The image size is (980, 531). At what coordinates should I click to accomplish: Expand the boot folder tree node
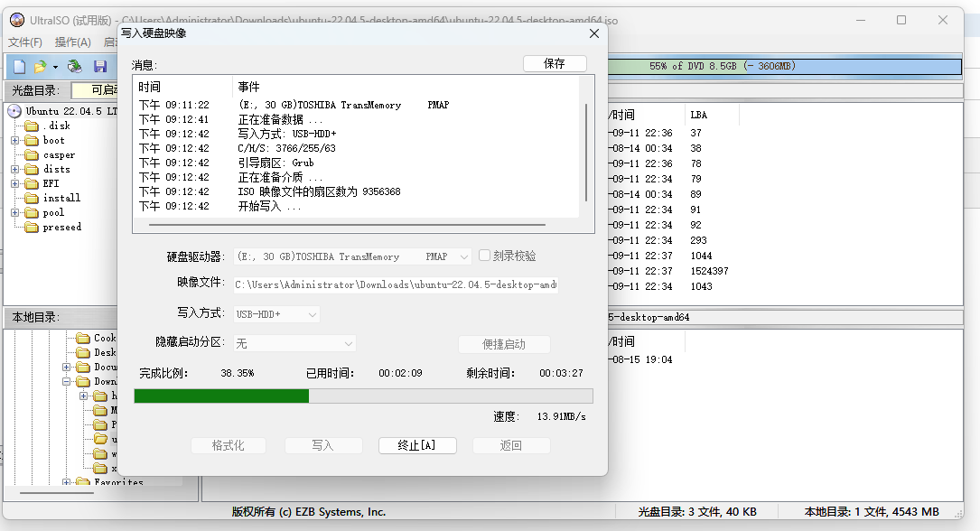15,141
